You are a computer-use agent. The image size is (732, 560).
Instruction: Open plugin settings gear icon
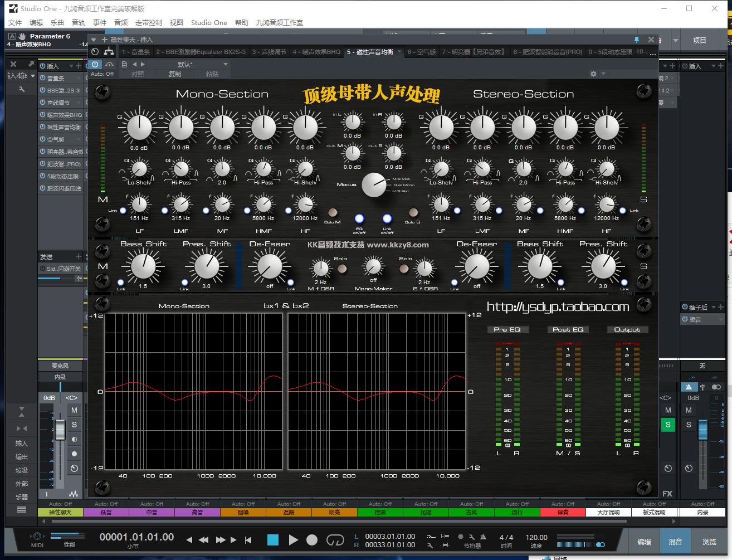click(x=593, y=74)
